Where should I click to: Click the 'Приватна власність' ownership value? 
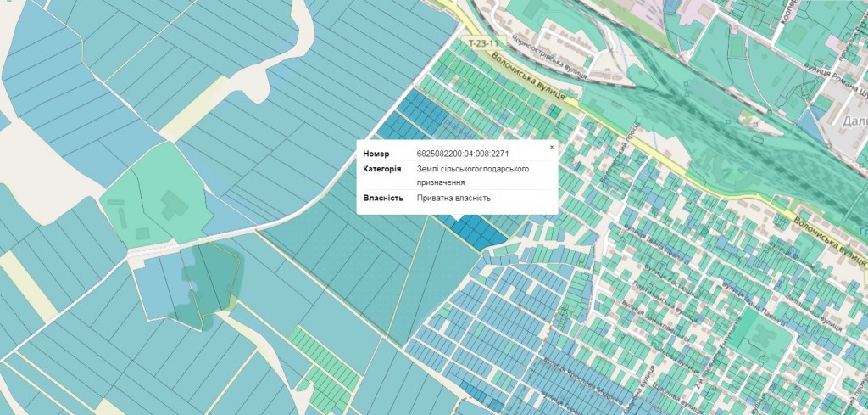click(x=453, y=199)
